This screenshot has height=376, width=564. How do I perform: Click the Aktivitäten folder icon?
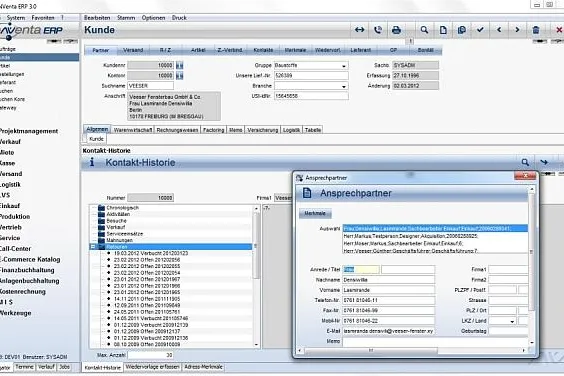(101, 214)
